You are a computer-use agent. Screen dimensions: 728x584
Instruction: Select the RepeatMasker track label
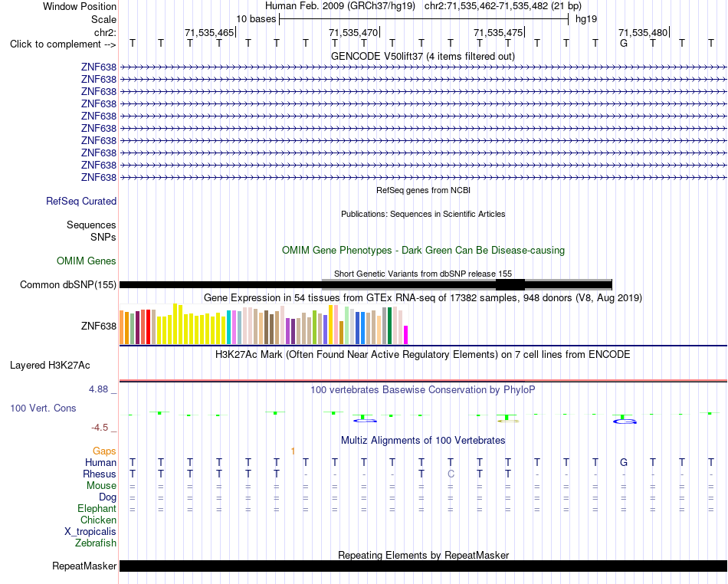pos(84,566)
